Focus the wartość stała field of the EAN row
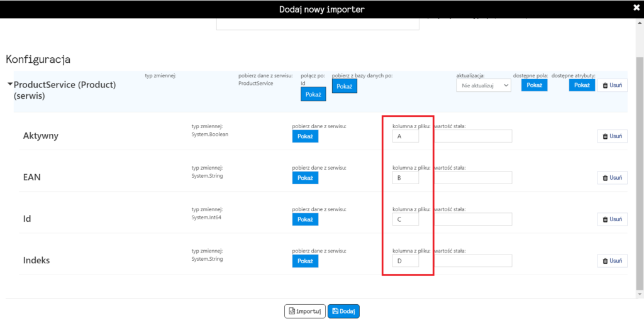The height and width of the screenshot is (323, 644). point(473,178)
